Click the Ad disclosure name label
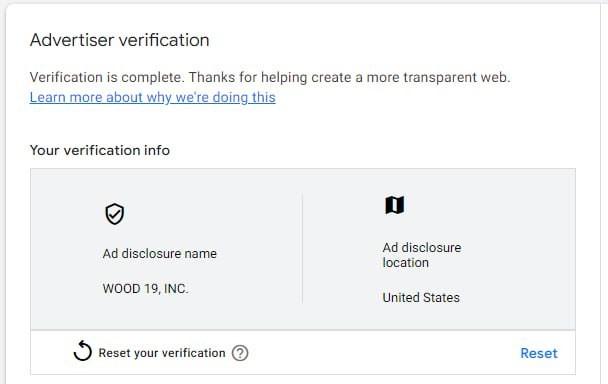The width and height of the screenshot is (608, 384). click(160, 253)
